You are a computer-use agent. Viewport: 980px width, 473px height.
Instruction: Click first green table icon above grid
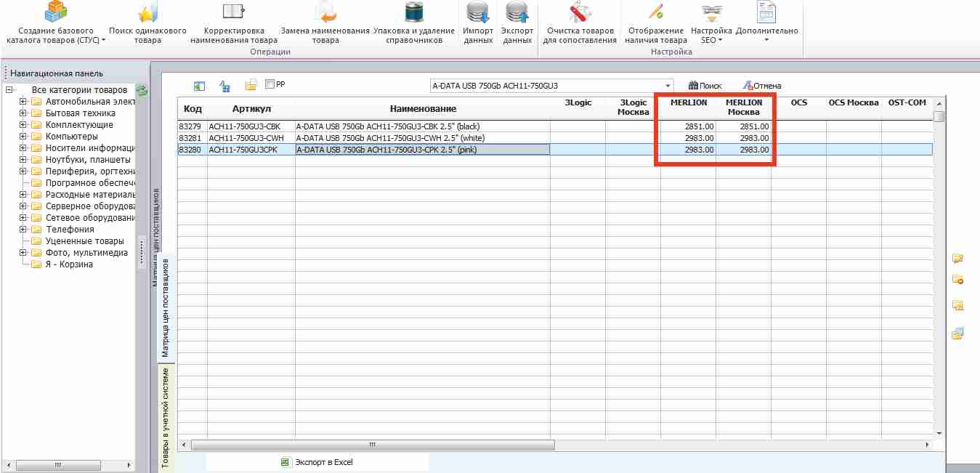(x=200, y=86)
